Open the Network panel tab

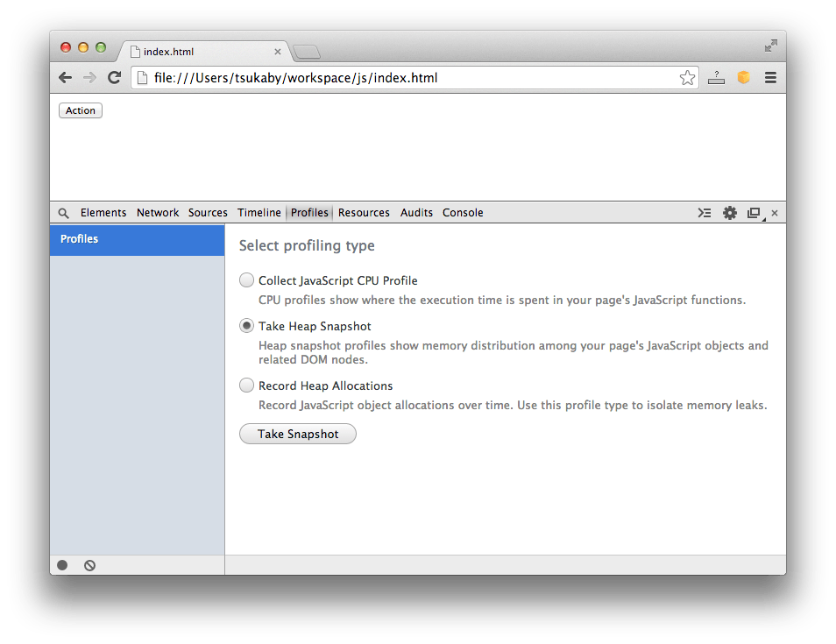point(158,213)
